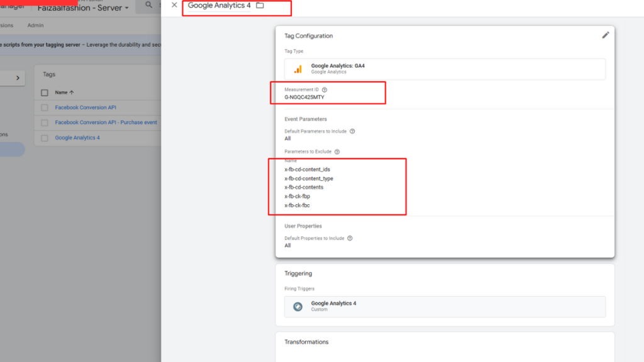Image resolution: width=644 pixels, height=362 pixels.
Task: Click the Google Analytics GA4 tag type icon
Action: [x=297, y=69]
